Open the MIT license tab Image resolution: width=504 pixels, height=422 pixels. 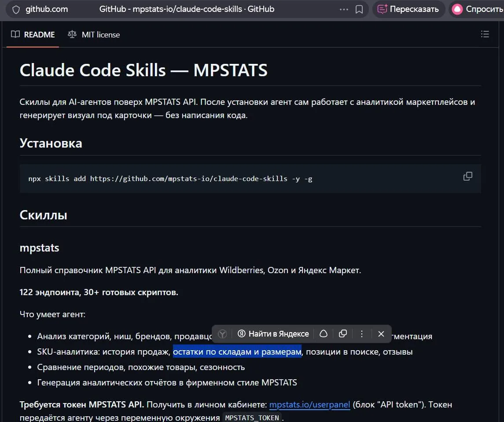(93, 35)
